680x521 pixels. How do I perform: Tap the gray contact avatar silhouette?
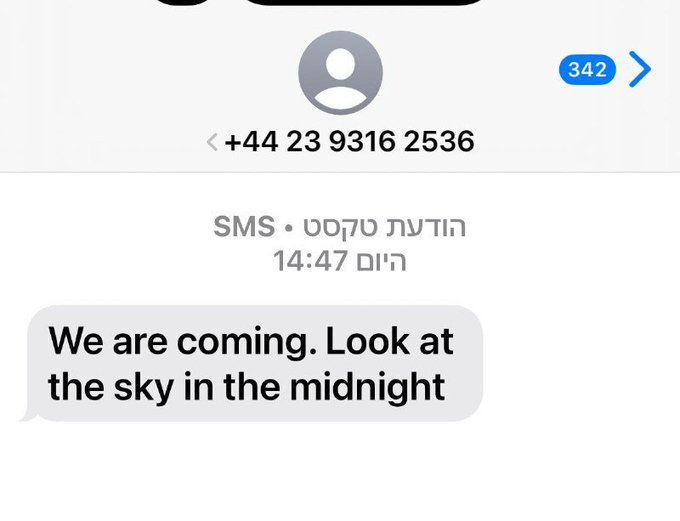click(x=340, y=72)
